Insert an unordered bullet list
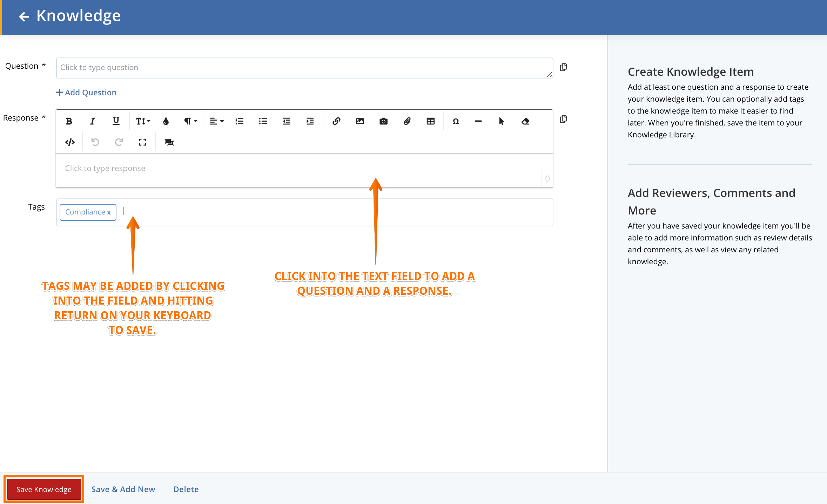Image resolution: width=827 pixels, height=504 pixels. [x=263, y=121]
